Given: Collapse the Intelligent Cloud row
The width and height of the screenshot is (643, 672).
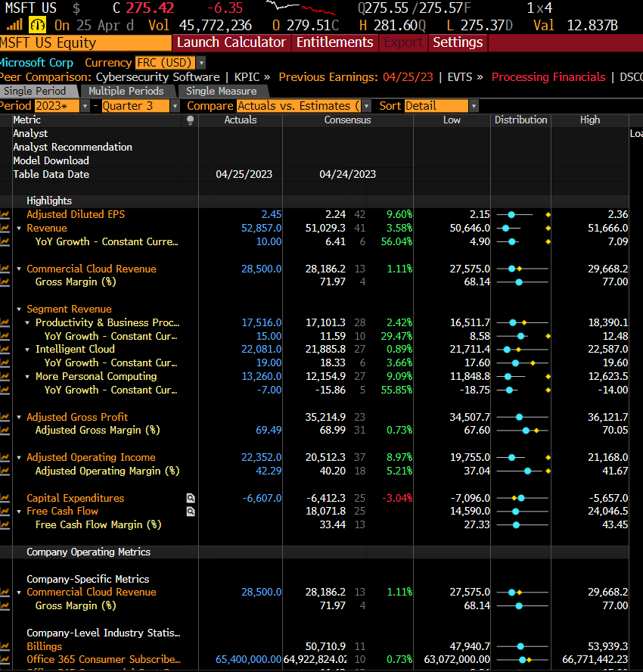Looking at the screenshot, I should pyautogui.click(x=27, y=350).
